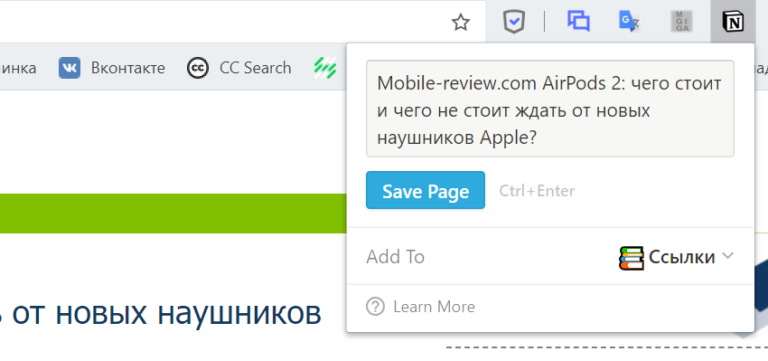Open the Вконтакте bookmark
This screenshot has width=768, height=361.
click(112, 68)
